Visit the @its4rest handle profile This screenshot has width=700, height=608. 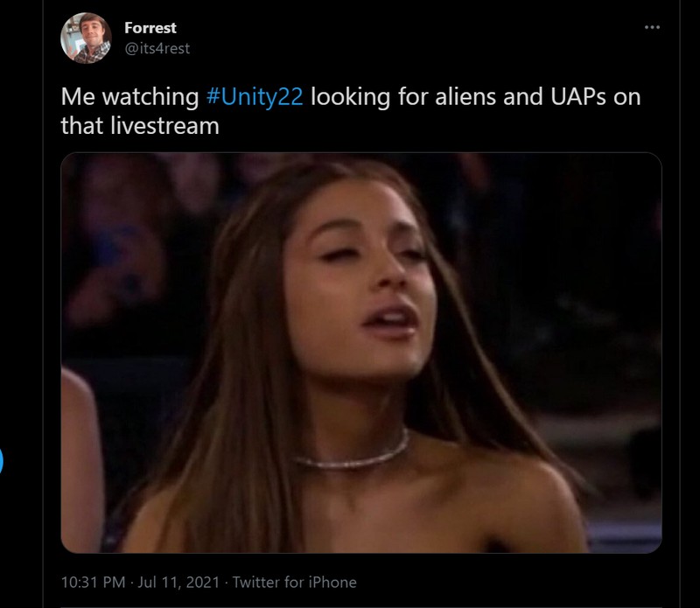point(157,48)
